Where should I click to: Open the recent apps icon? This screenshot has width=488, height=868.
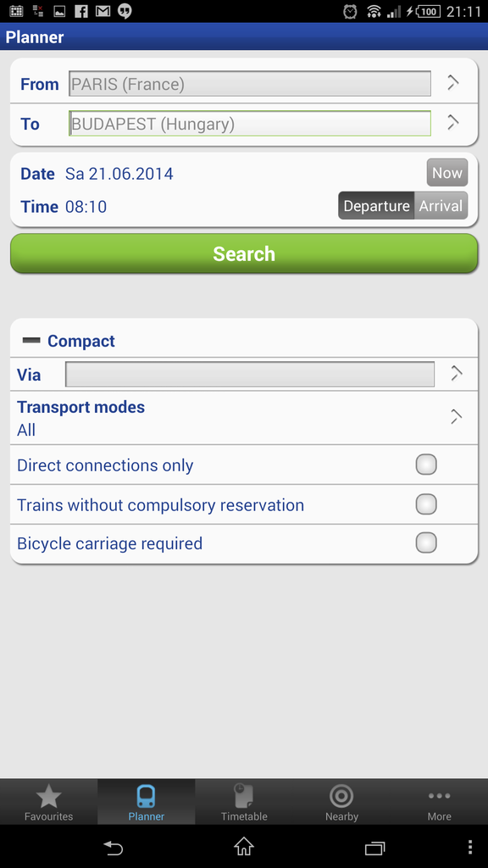374,848
